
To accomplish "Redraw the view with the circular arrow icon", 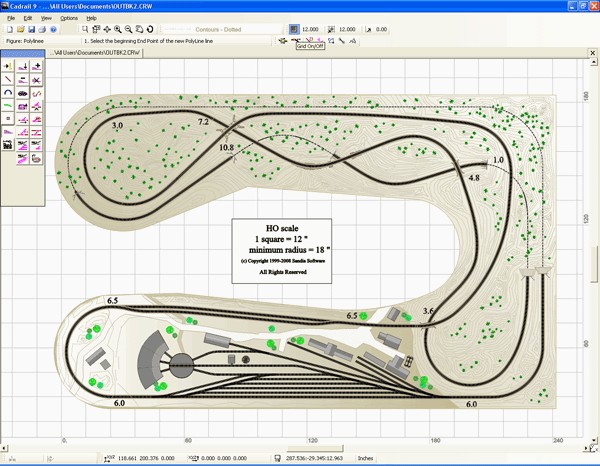I will pyautogui.click(x=150, y=29).
